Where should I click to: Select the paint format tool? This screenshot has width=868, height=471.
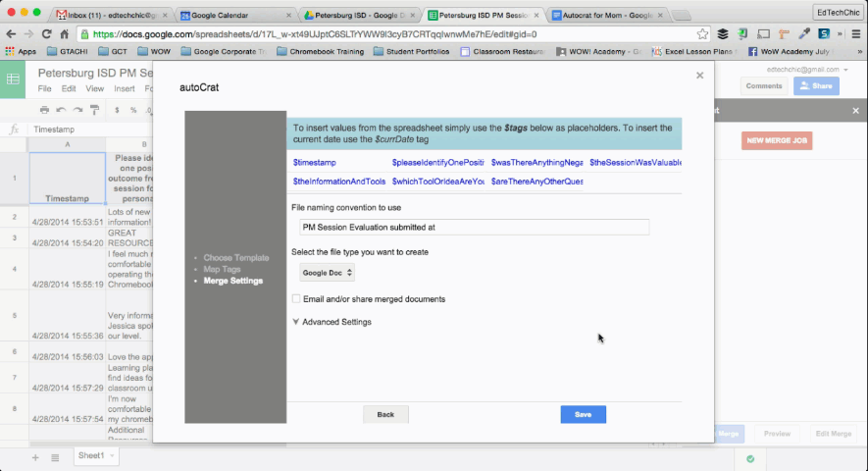(95, 110)
